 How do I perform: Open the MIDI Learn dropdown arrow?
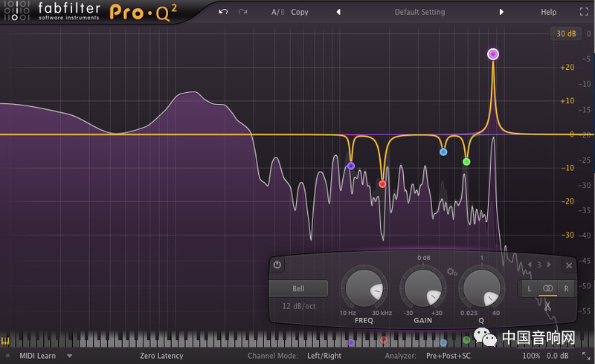click(69, 356)
